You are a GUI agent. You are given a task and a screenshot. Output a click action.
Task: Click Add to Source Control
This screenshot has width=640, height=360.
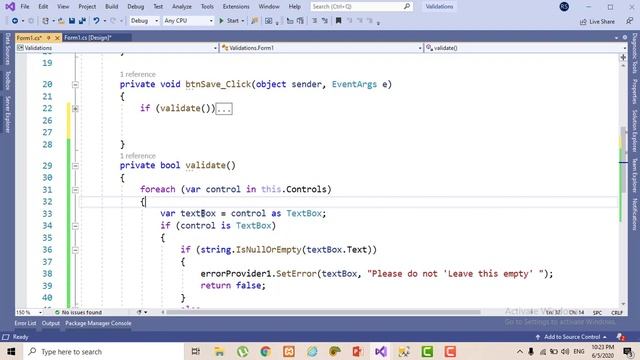(571, 337)
